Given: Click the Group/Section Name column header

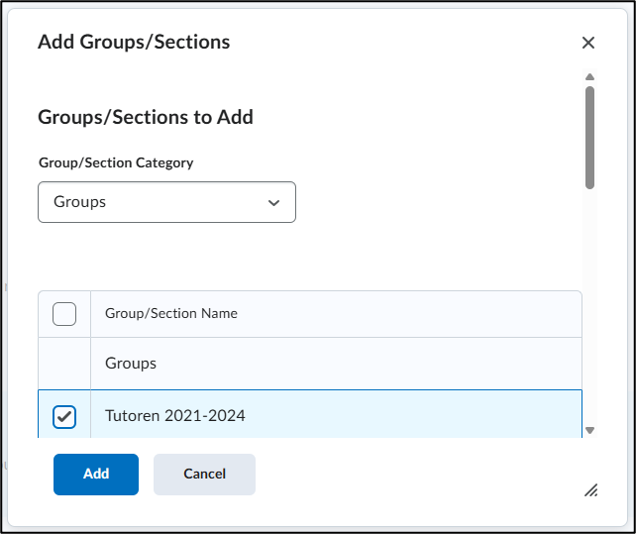Looking at the screenshot, I should point(171,314).
